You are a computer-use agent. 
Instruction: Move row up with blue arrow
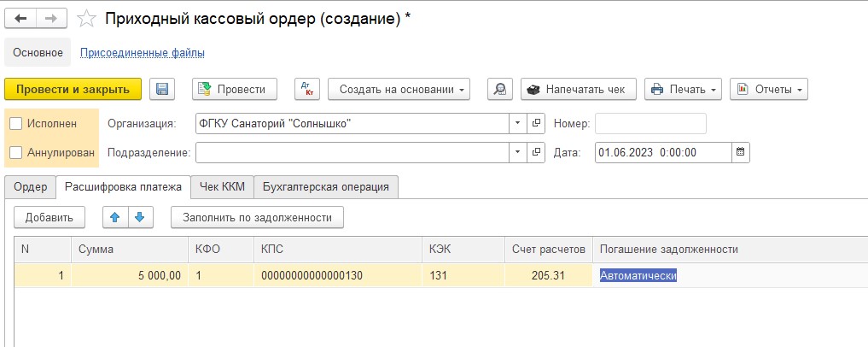pyautogui.click(x=115, y=217)
